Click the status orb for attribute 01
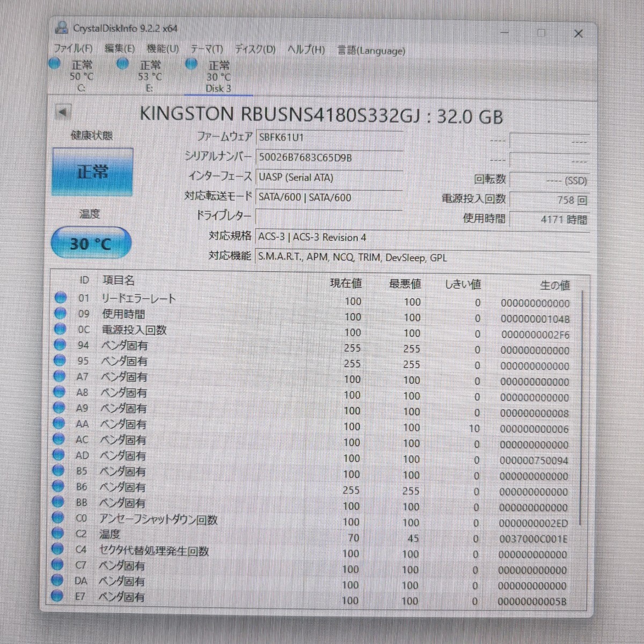 pyautogui.click(x=60, y=297)
